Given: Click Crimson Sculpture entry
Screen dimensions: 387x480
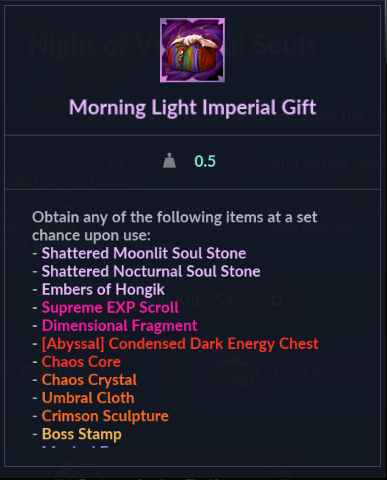Looking at the screenshot, I should click(105, 416).
